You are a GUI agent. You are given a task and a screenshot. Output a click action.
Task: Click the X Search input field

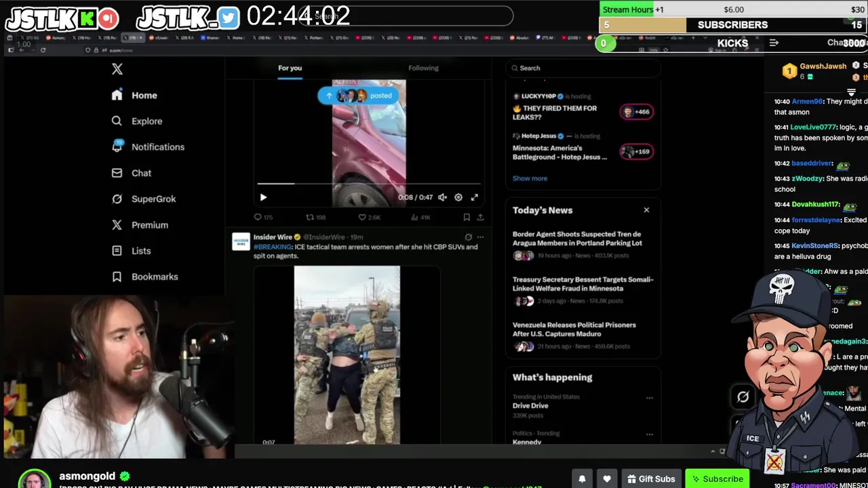tap(583, 68)
